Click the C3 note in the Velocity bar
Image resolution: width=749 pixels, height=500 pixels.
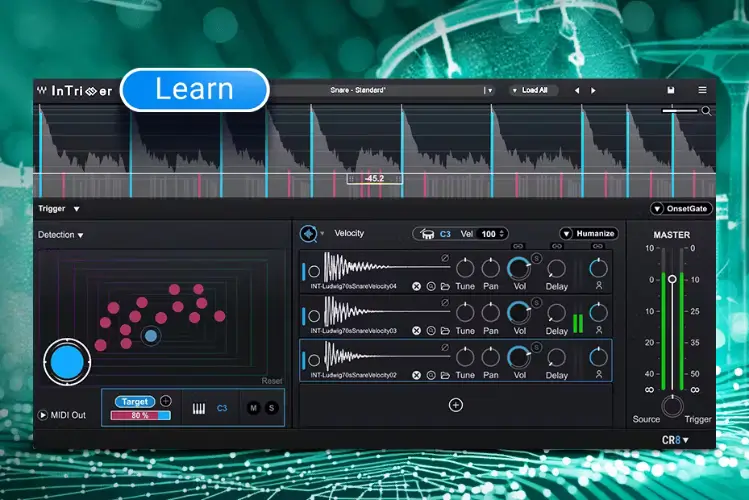(x=445, y=234)
